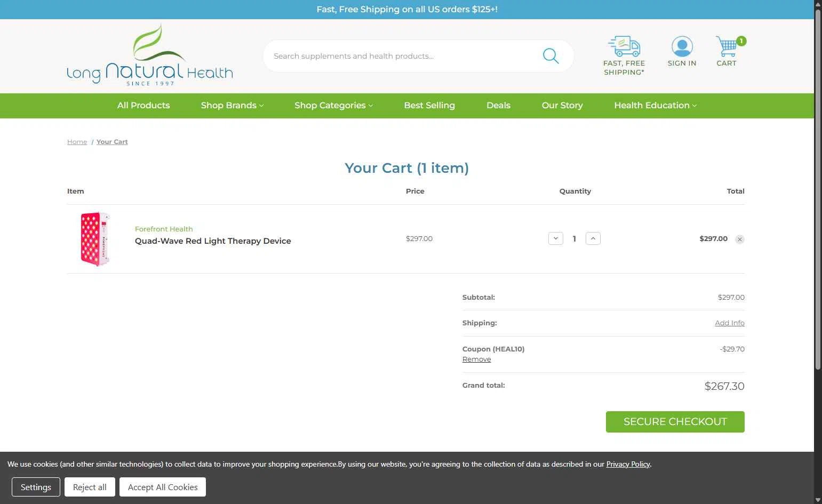Click the Subtotal value $297.00
822x504 pixels.
pos(731,298)
